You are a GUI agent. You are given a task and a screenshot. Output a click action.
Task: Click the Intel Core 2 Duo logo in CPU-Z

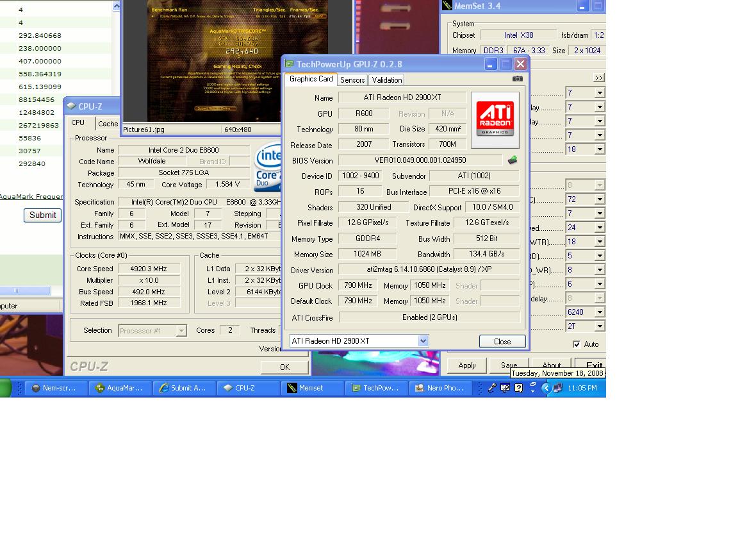coord(268,167)
